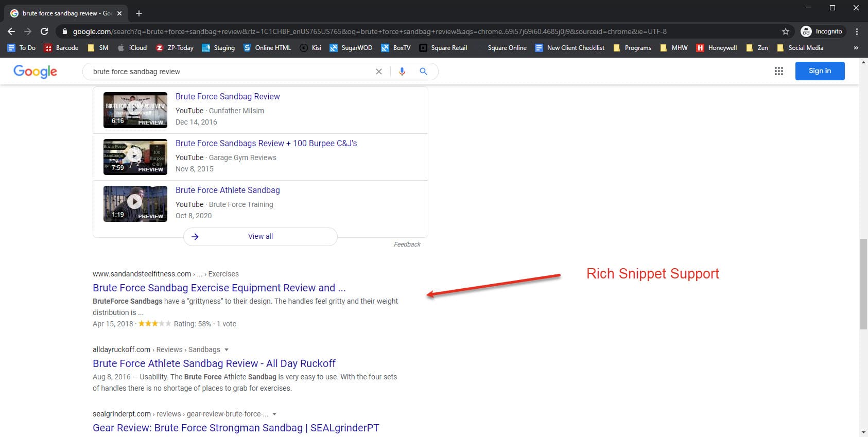Play the Brute Force Athlete Sandbag thumbnail
Image resolution: width=868 pixels, height=437 pixels.
[135, 204]
